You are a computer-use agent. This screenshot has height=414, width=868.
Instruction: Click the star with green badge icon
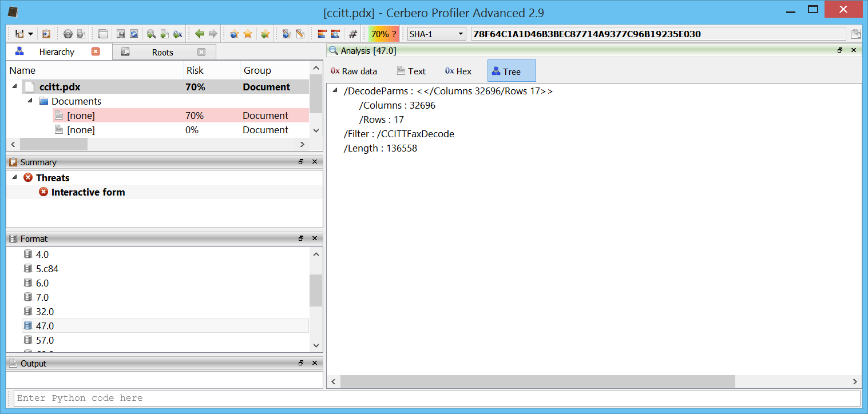[x=265, y=34]
